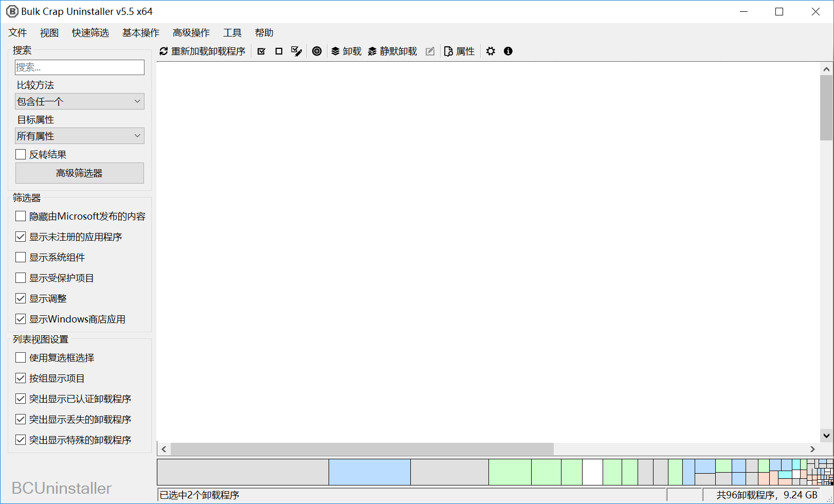Click the info circle icon
Image resolution: width=834 pixels, height=504 pixels.
point(508,51)
